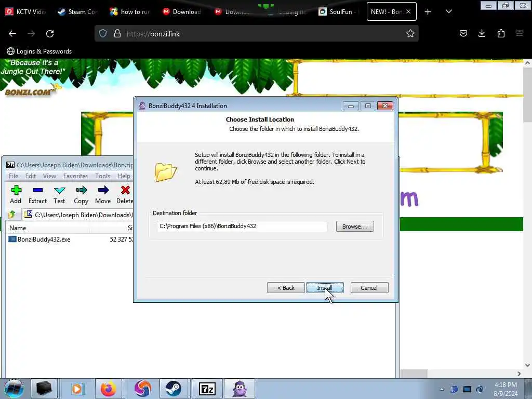The width and height of the screenshot is (532, 399).
Task: Click the Add icon in 7-Zip
Action: click(16, 194)
